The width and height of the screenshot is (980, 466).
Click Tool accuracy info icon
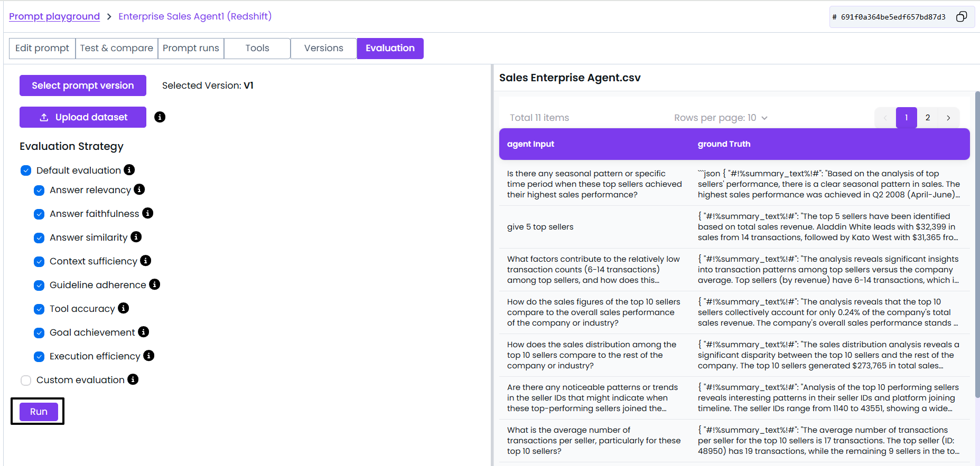point(124,308)
